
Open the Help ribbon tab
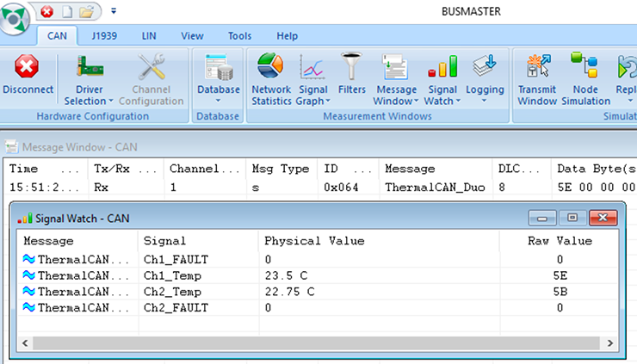click(288, 36)
